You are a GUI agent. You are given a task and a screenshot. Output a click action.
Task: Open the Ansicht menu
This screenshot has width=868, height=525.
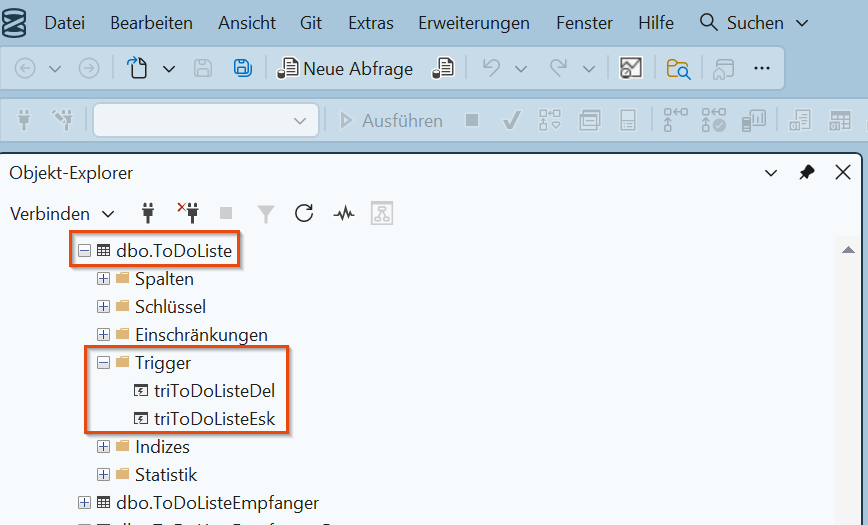tap(247, 23)
